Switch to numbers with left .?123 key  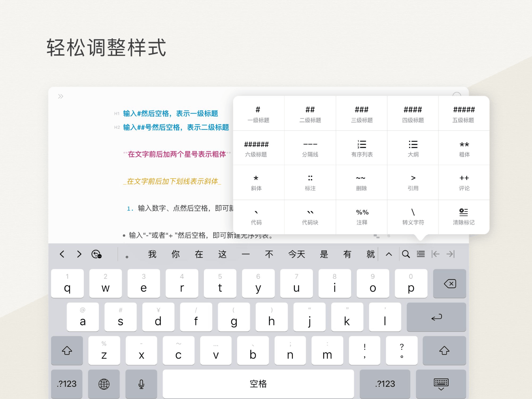coord(67,384)
